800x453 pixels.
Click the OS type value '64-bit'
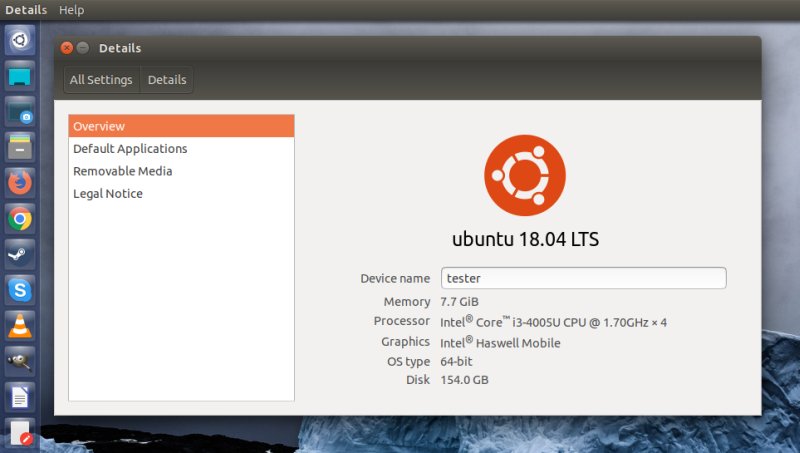[x=456, y=361]
